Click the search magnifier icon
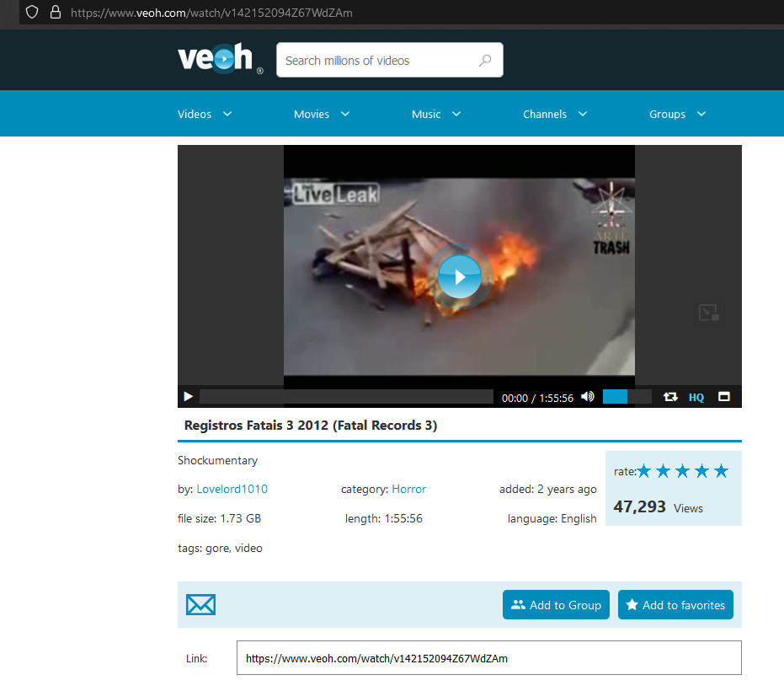Screen dimensions: 784x691 (484, 61)
